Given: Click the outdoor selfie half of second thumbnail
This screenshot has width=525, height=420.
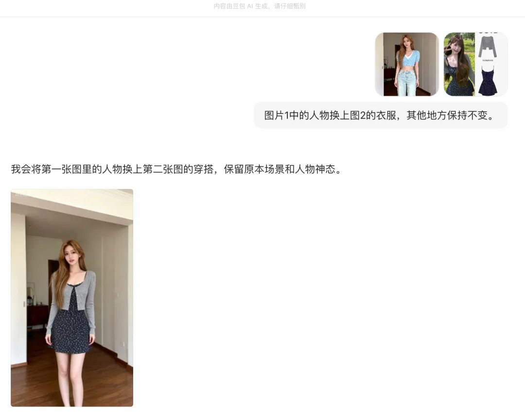Looking at the screenshot, I should 459,64.
